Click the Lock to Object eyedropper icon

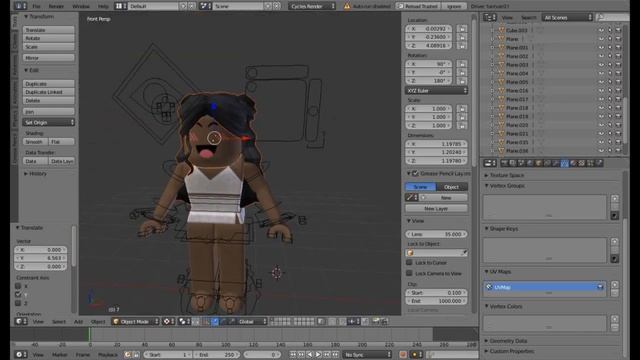point(464,253)
